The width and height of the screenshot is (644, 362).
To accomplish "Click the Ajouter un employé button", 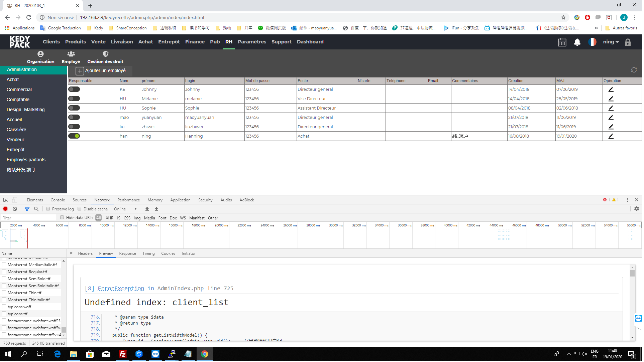I will pyautogui.click(x=101, y=71).
